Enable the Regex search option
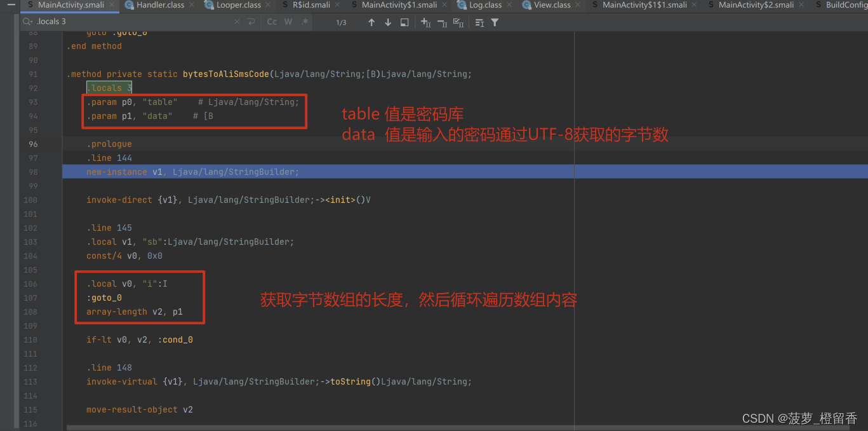 click(x=304, y=22)
